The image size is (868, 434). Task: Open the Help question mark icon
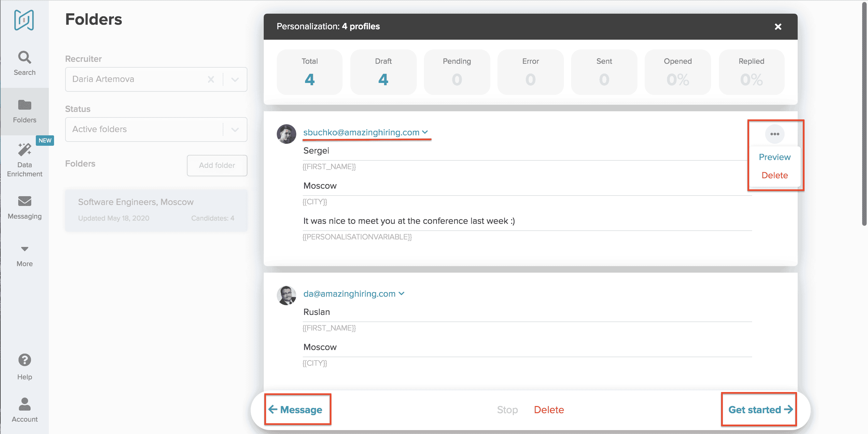pyautogui.click(x=24, y=360)
